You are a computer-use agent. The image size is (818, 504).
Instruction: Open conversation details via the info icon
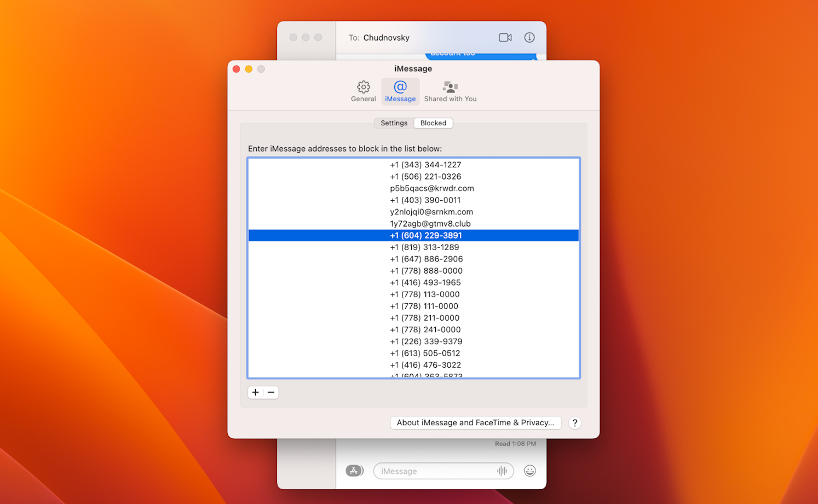[529, 37]
